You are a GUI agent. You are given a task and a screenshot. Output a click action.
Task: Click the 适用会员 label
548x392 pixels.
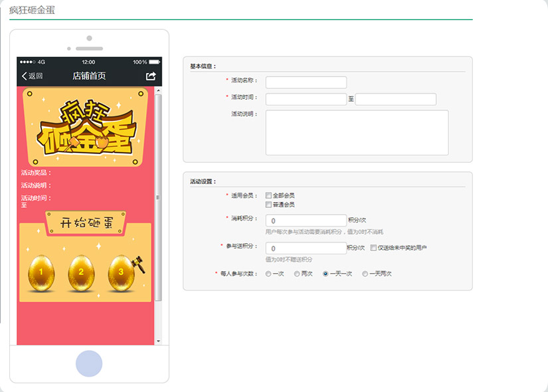[244, 195]
